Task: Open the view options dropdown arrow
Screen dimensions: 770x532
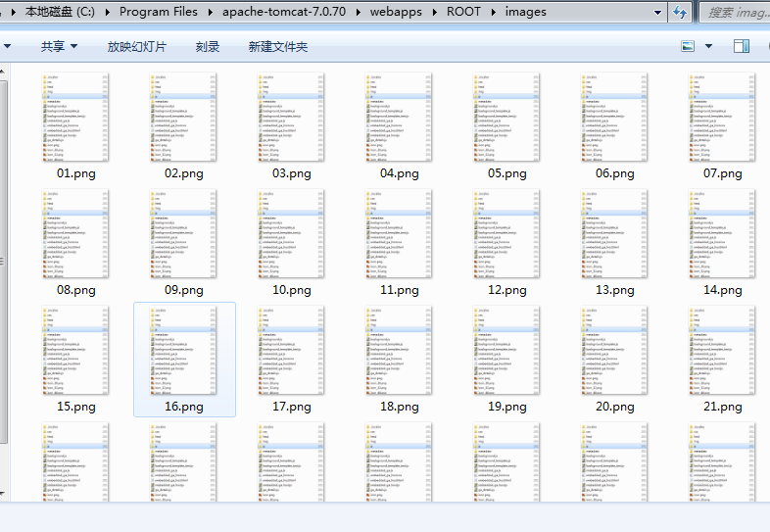Action: coord(708,46)
